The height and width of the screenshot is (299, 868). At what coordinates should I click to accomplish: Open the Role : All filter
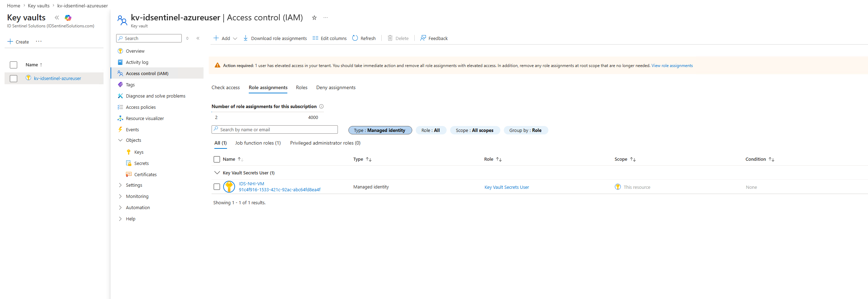431,130
